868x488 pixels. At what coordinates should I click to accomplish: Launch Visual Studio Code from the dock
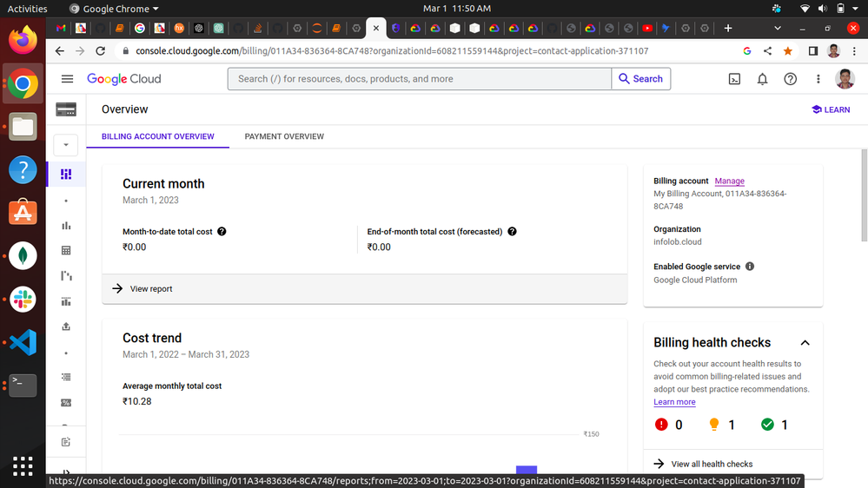23,342
